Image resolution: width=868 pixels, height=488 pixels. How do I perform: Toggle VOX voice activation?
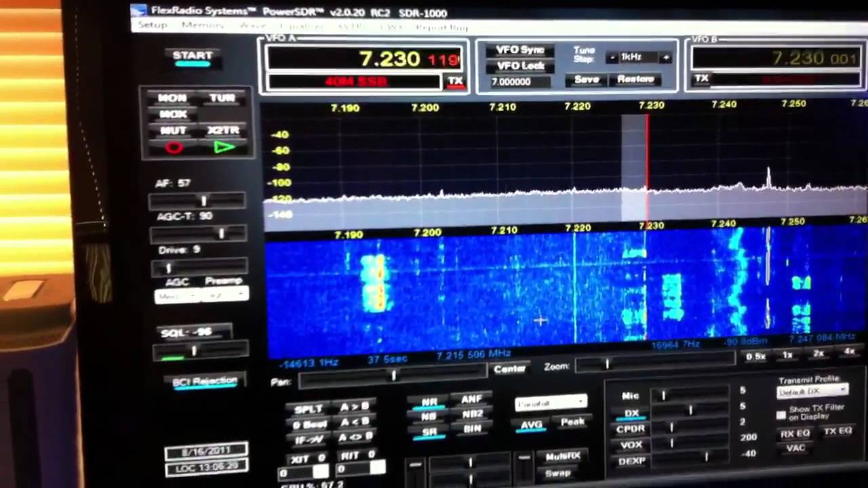[x=631, y=445]
